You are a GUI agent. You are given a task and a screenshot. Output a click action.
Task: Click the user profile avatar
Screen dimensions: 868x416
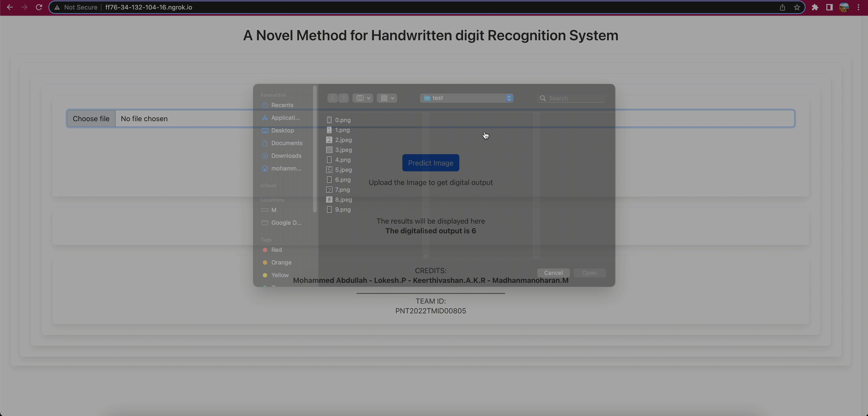point(844,7)
